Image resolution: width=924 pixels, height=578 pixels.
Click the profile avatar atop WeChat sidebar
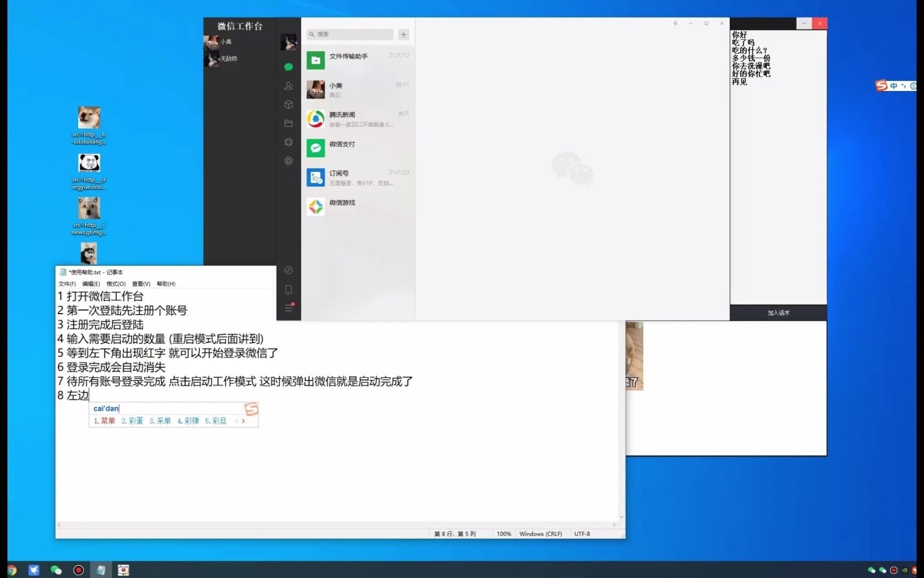coord(289,41)
